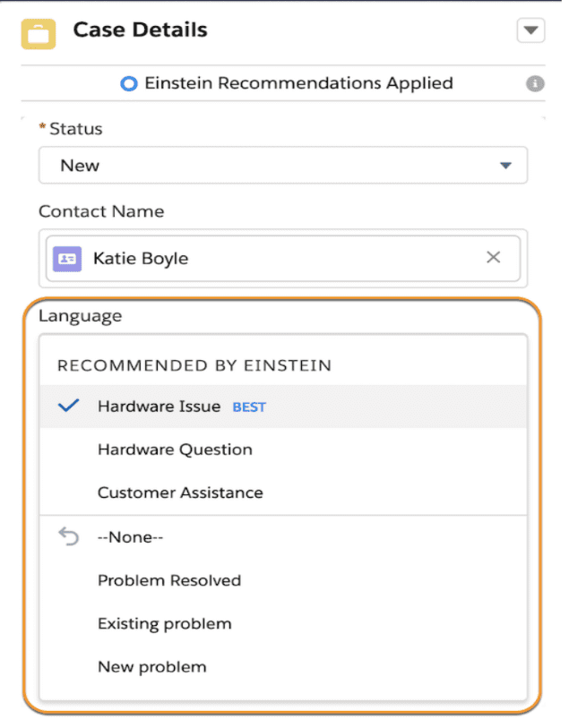Click the blue checkmark beside Hardware Issue

click(x=68, y=406)
